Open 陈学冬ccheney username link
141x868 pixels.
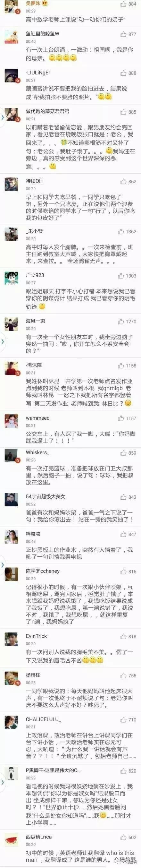43,571
